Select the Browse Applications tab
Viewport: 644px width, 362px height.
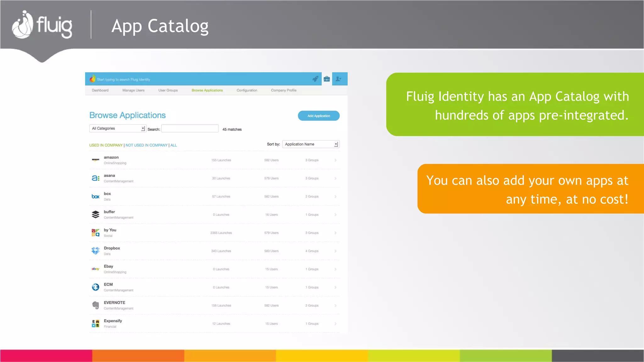(x=207, y=90)
